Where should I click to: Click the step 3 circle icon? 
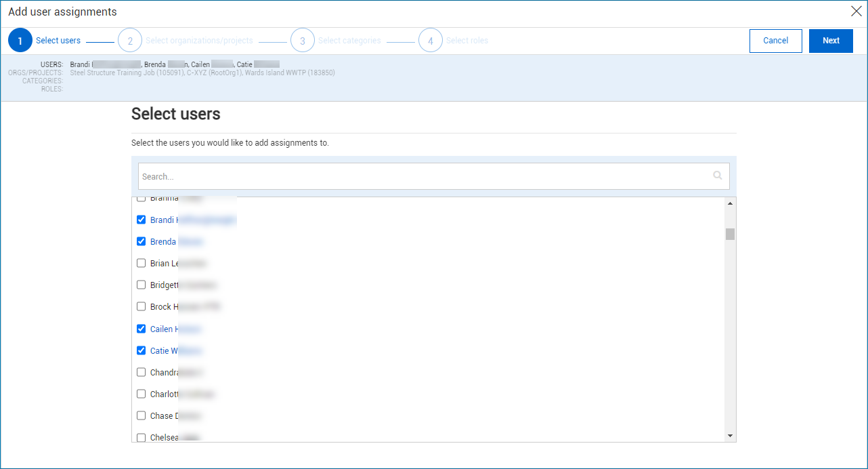303,40
